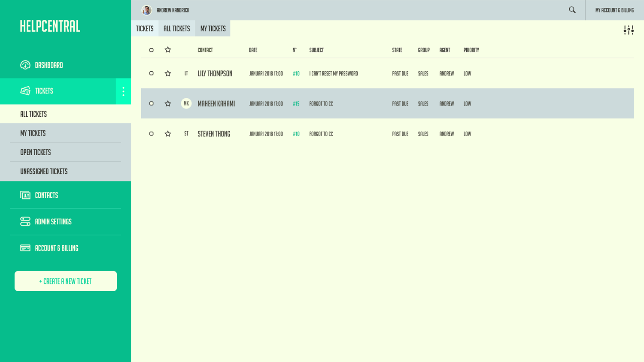Sort by the Contact column header
Screen dimensions: 644x362
205,50
